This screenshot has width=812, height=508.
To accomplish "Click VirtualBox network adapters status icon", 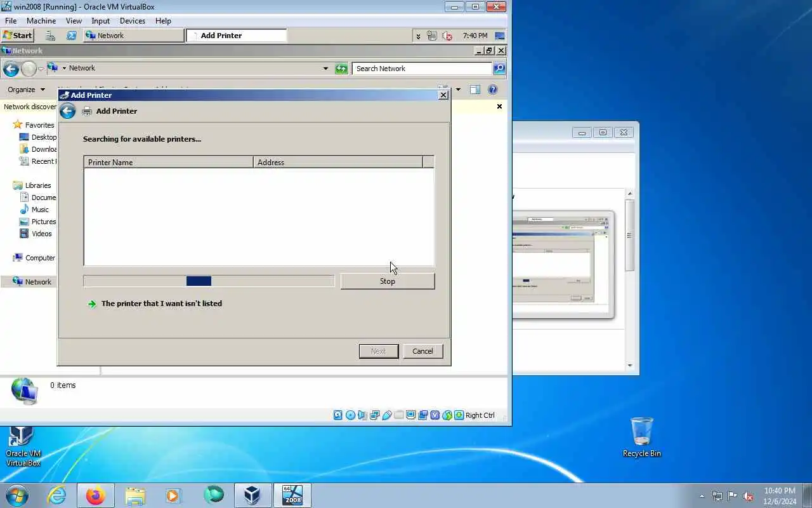I will 374,415.
